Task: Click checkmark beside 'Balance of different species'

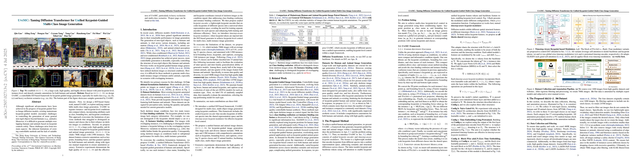Action: click(x=566, y=82)
